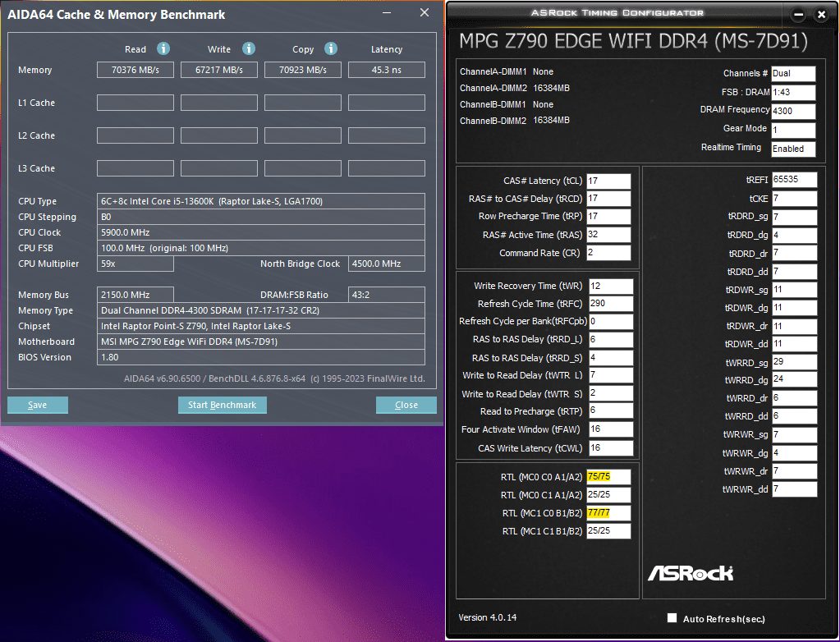Click the Write to Read Delay (tWTR_L) field

611,375
